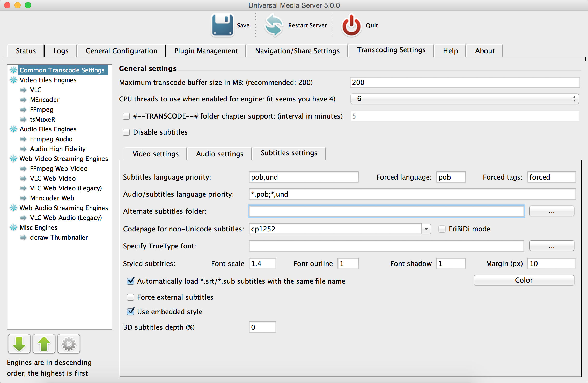Viewport: 588px width, 383px height.
Task: Switch to the Audio settings tab
Action: (220, 154)
